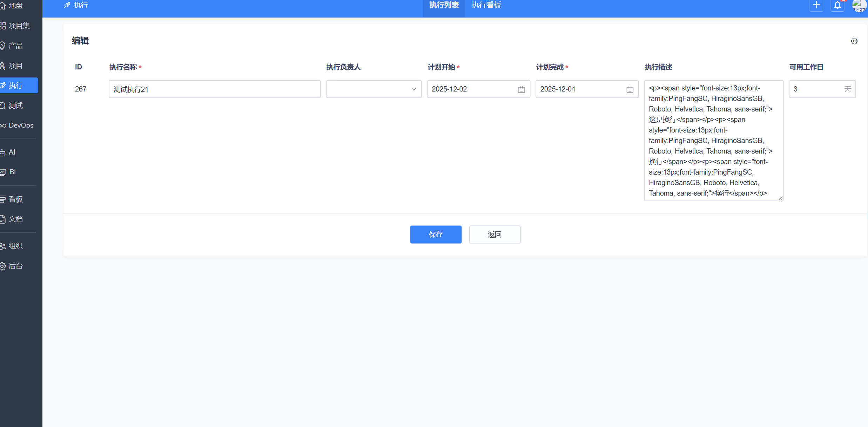Open the notification bell
Image resolution: width=868 pixels, height=427 pixels.
837,5
